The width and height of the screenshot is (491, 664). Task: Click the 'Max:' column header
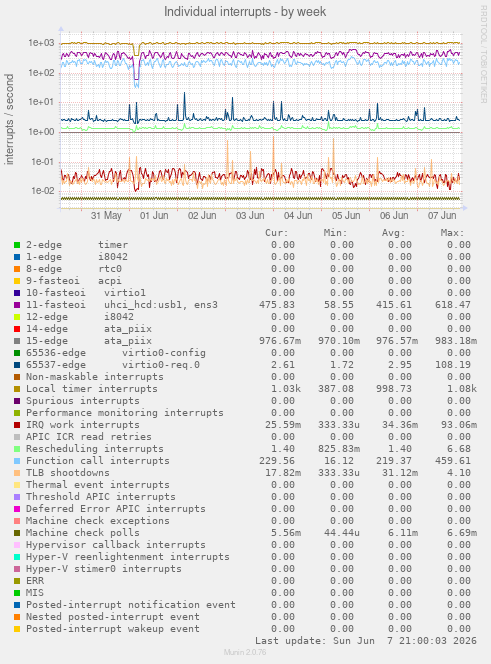click(x=452, y=233)
